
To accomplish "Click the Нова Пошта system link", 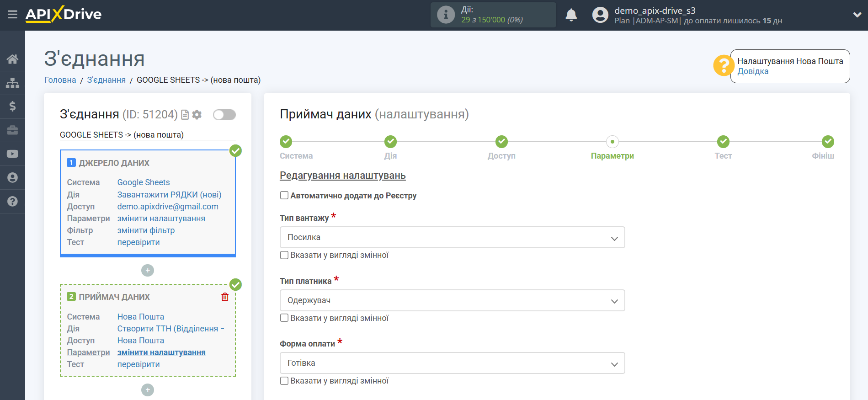I will point(141,317).
